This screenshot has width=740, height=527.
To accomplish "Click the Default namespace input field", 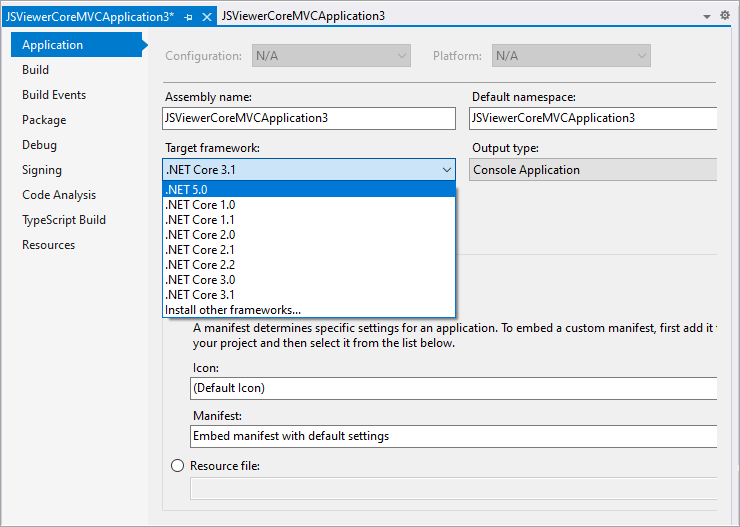I will [x=593, y=118].
